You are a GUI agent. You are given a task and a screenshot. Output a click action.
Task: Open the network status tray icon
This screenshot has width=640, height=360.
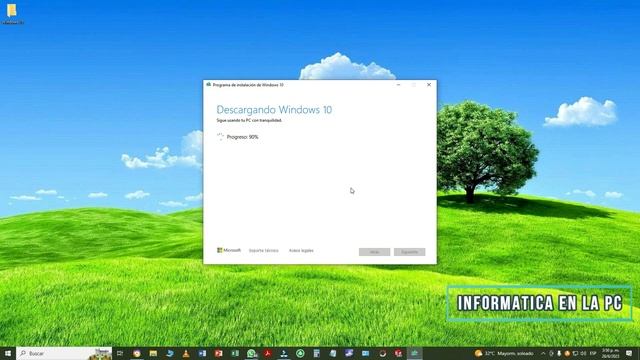pyautogui.click(x=575, y=353)
